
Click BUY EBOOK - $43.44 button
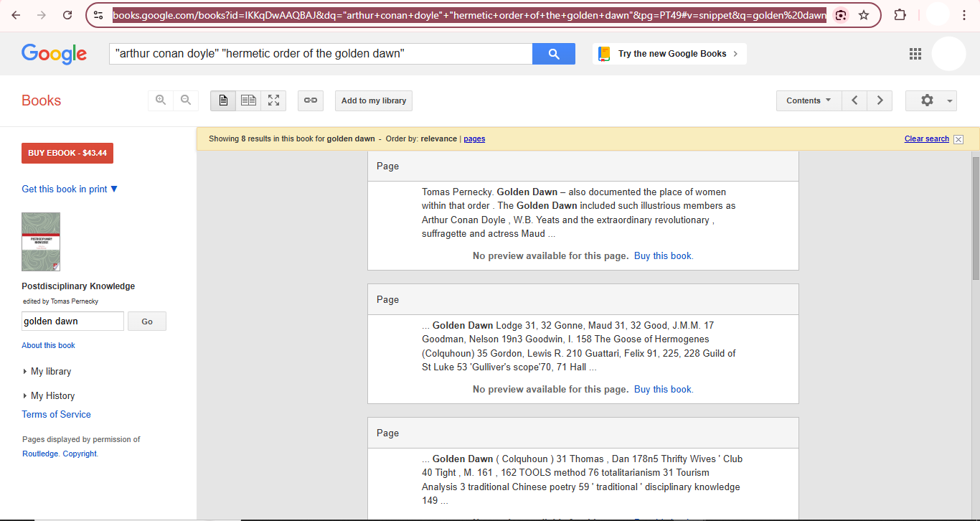tap(67, 153)
